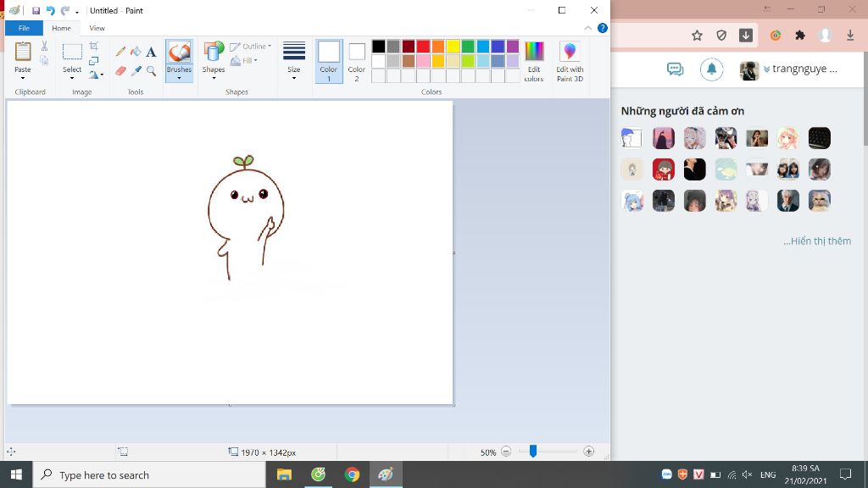Click the Crop icon in Image group
The height and width of the screenshot is (488, 868).
tap(94, 46)
